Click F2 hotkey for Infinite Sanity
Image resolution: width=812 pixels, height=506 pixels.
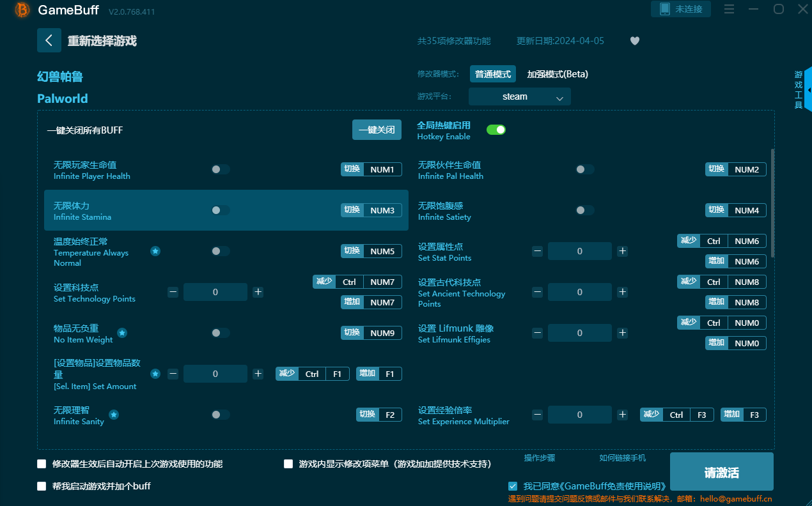coord(390,415)
